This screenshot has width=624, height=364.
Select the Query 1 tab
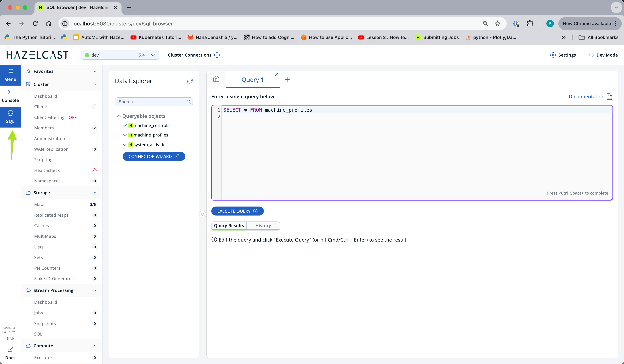(252, 80)
